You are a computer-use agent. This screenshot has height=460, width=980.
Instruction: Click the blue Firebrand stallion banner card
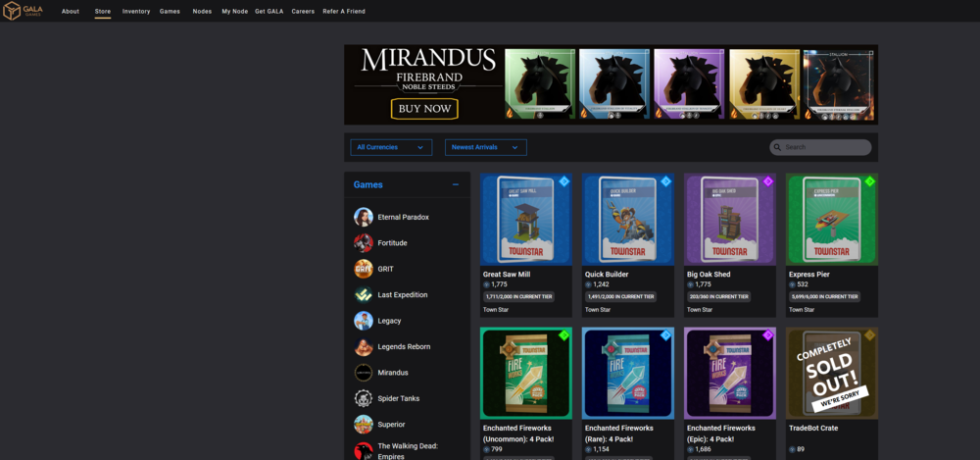click(614, 84)
